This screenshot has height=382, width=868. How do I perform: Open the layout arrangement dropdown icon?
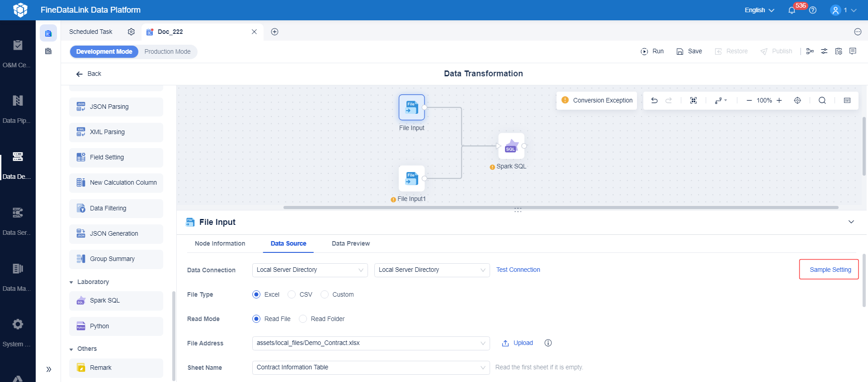[721, 100]
